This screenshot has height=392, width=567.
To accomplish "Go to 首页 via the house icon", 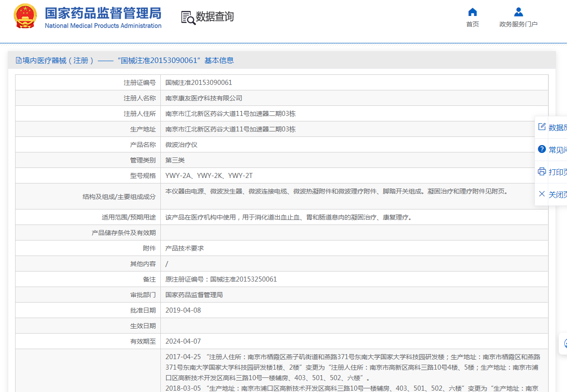I will click(x=472, y=11).
